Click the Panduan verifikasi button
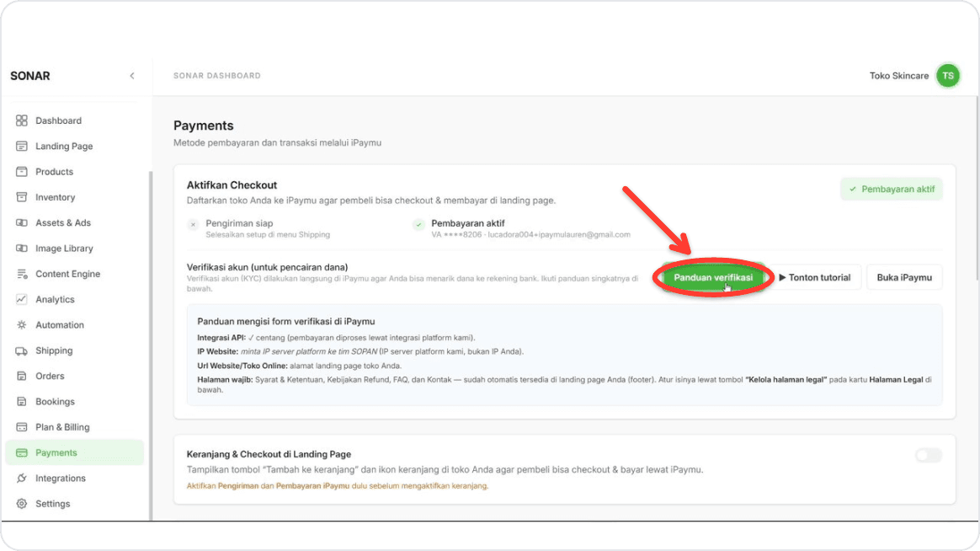Screen dimensions: 980x551 713,277
